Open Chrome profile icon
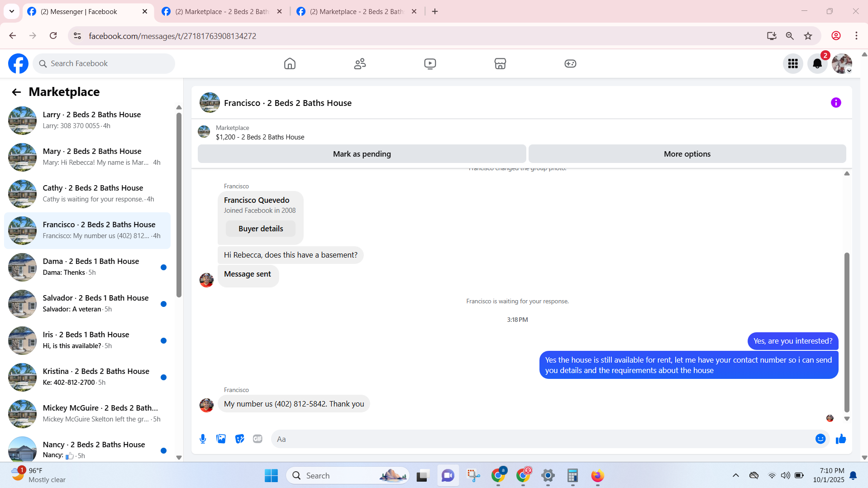The height and width of the screenshot is (488, 868). [x=836, y=36]
